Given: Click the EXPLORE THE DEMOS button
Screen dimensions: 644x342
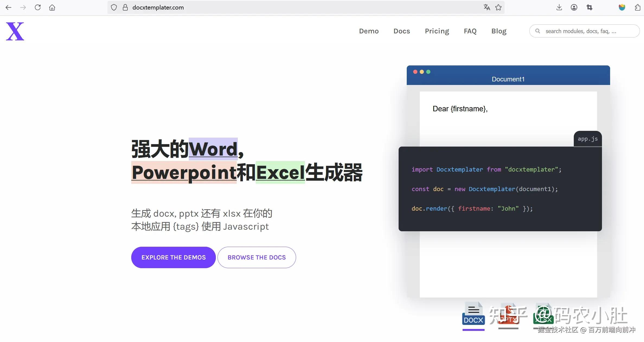Looking at the screenshot, I should pyautogui.click(x=173, y=257).
